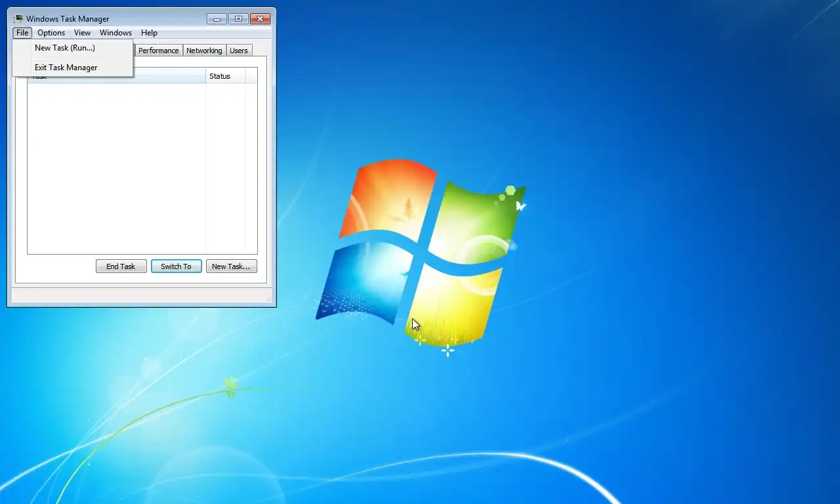The height and width of the screenshot is (504, 840).
Task: Open the View menu
Action: pos(82,33)
